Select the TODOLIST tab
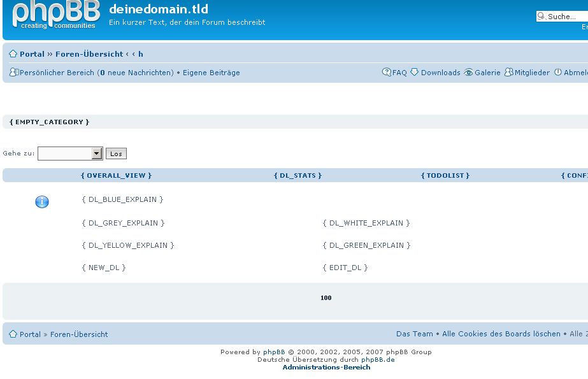The height and width of the screenshot is (379, 588). click(445, 176)
